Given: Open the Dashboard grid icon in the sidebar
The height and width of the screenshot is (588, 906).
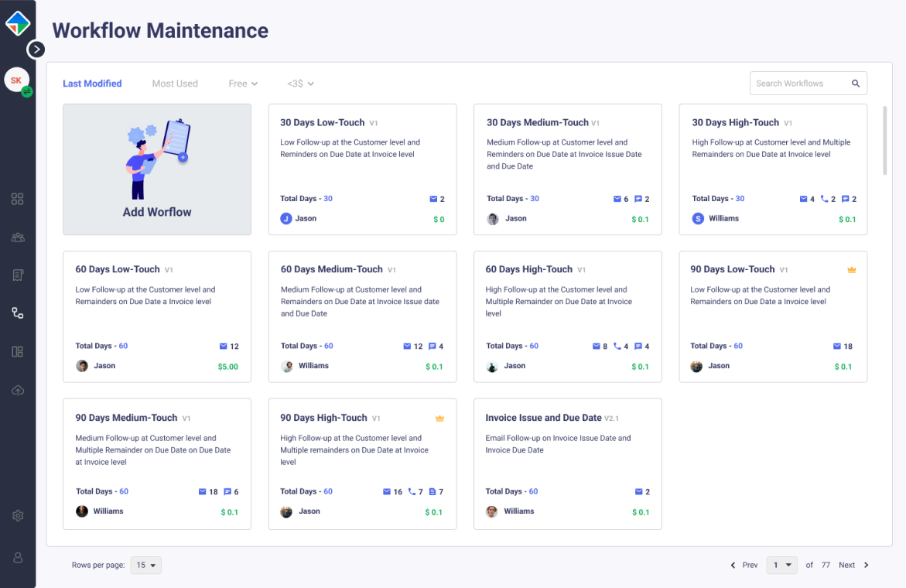Looking at the screenshot, I should click(x=18, y=199).
